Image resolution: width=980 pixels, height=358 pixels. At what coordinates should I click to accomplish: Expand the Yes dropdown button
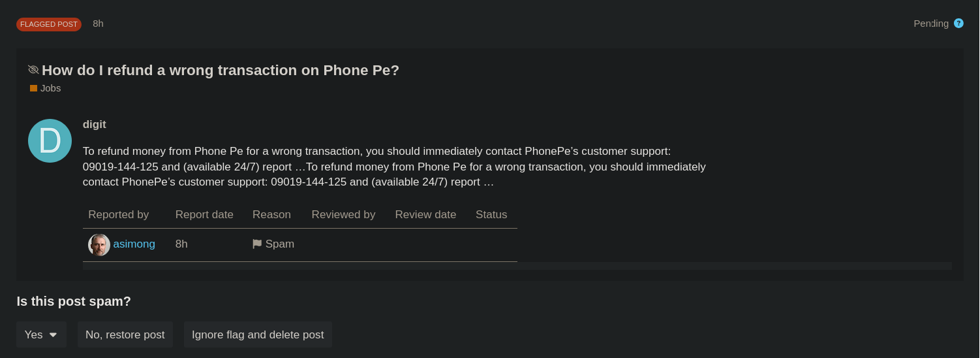click(x=41, y=334)
